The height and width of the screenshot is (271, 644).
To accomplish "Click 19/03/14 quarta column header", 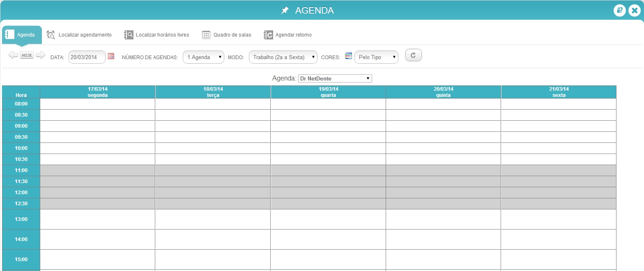I will coord(328,92).
